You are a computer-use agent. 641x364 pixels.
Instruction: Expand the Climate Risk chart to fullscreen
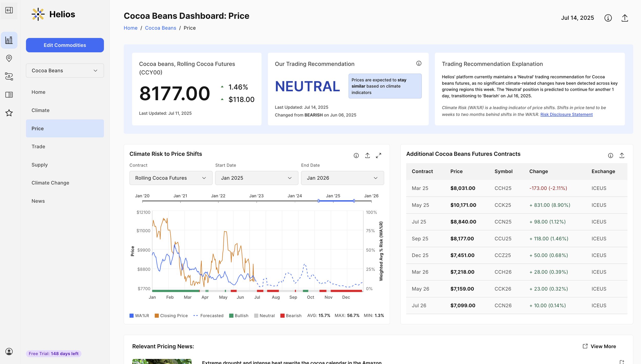[379, 155]
